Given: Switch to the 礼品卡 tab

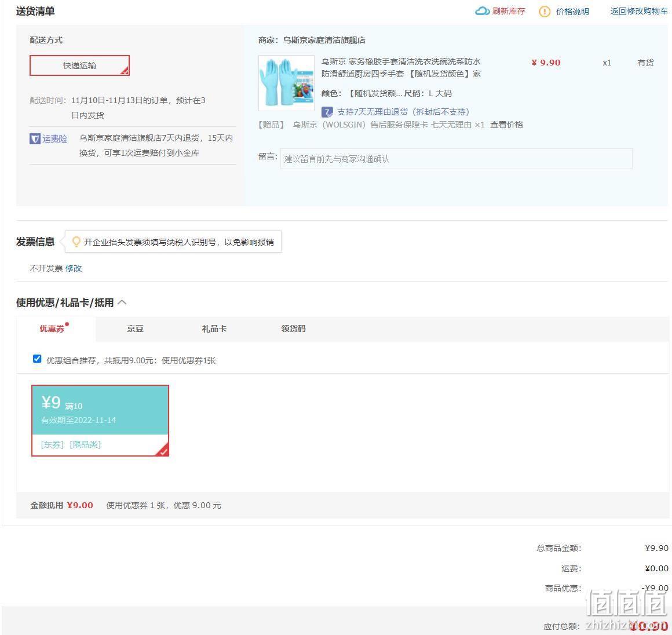Looking at the screenshot, I should 214,329.
